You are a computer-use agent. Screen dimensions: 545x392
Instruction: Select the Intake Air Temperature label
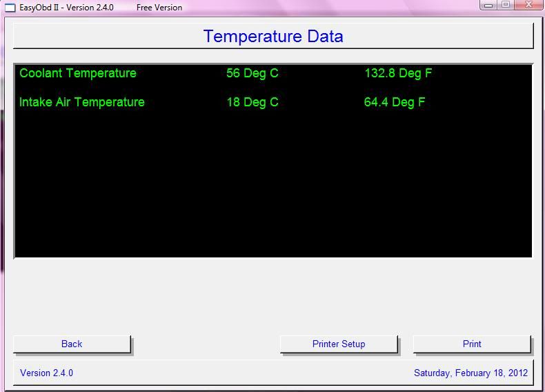(x=81, y=102)
